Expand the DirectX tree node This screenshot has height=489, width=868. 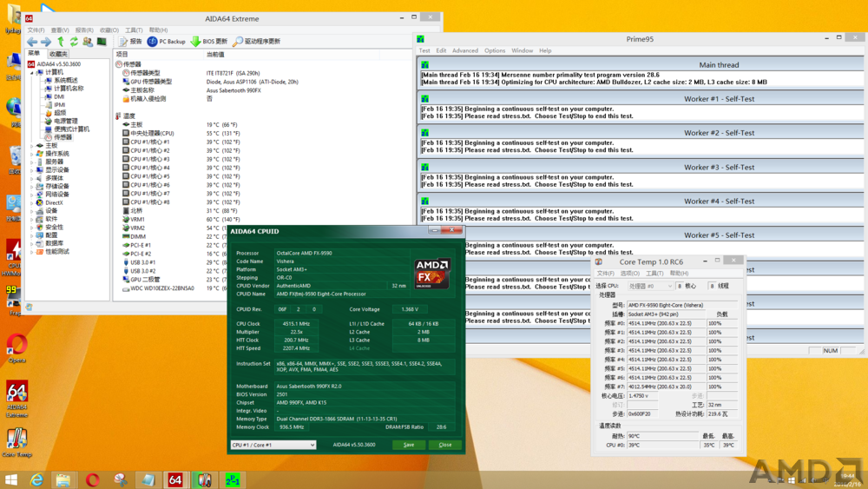coord(31,202)
